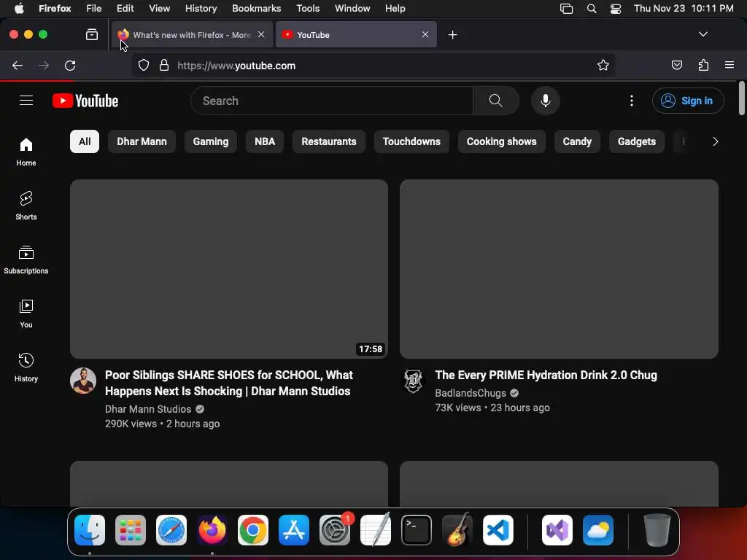This screenshot has height=560, width=747.
Task: Open Visual Studio Code from the Dock
Action: (x=498, y=530)
